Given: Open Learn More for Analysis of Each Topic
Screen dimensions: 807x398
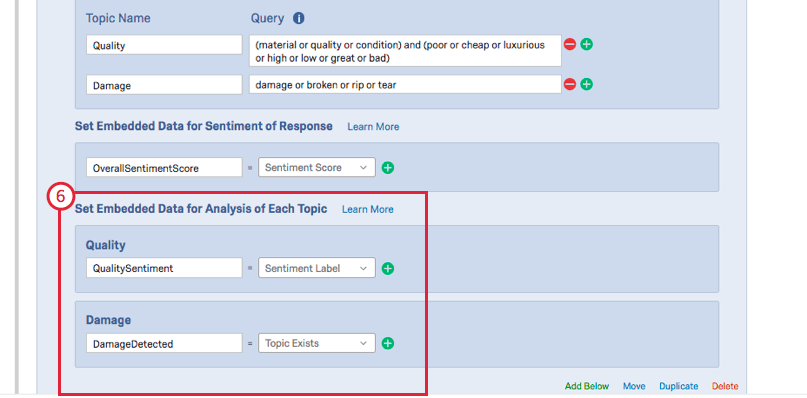Looking at the screenshot, I should pyautogui.click(x=368, y=210).
